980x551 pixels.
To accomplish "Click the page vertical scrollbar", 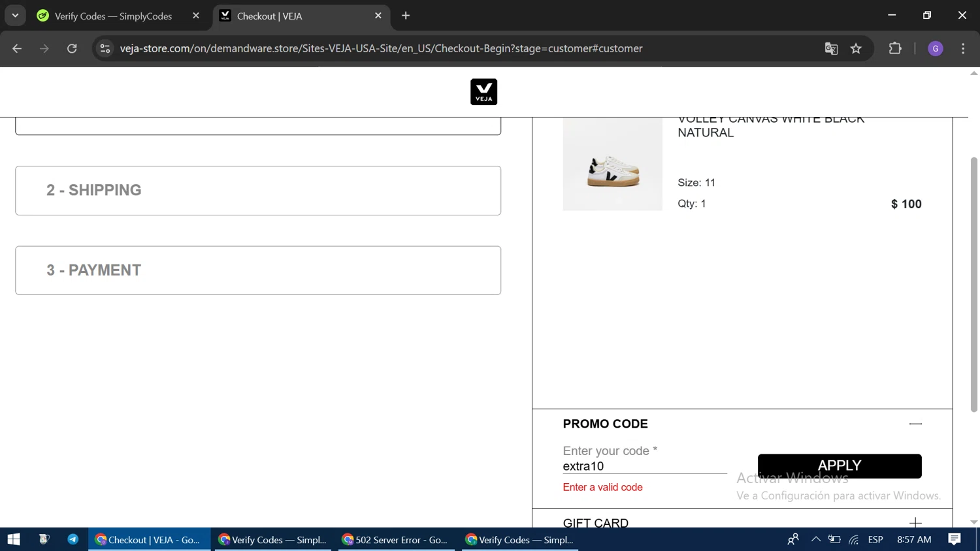I will 973,285.
